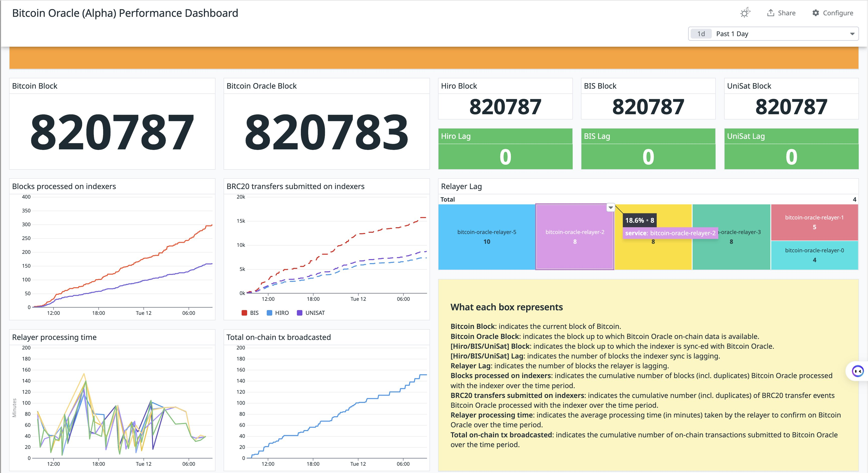Click the BIS Block widget title
The image size is (868, 473).
pyautogui.click(x=600, y=86)
